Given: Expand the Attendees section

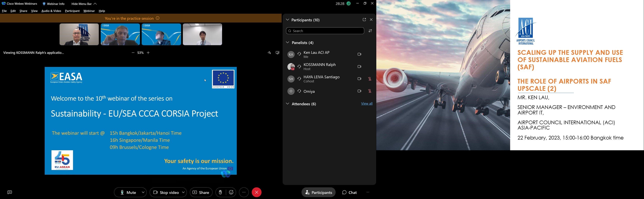Looking at the screenshot, I should [x=288, y=104].
